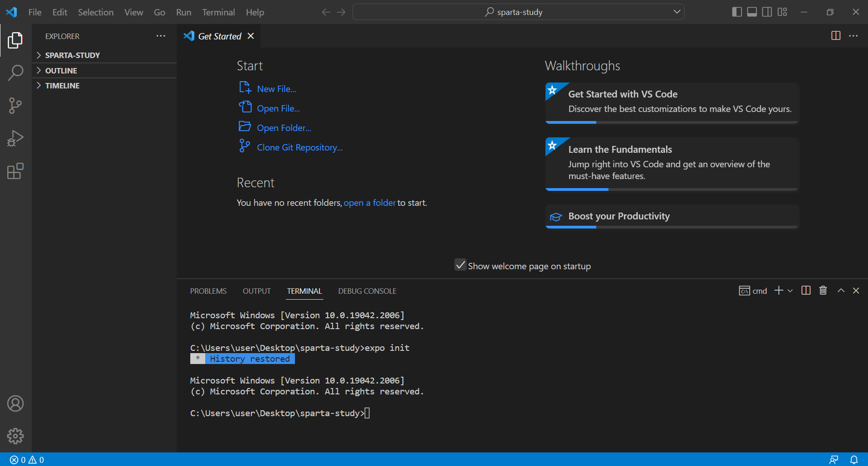868x466 pixels.
Task: Go back with the left arrow
Action: [x=326, y=12]
